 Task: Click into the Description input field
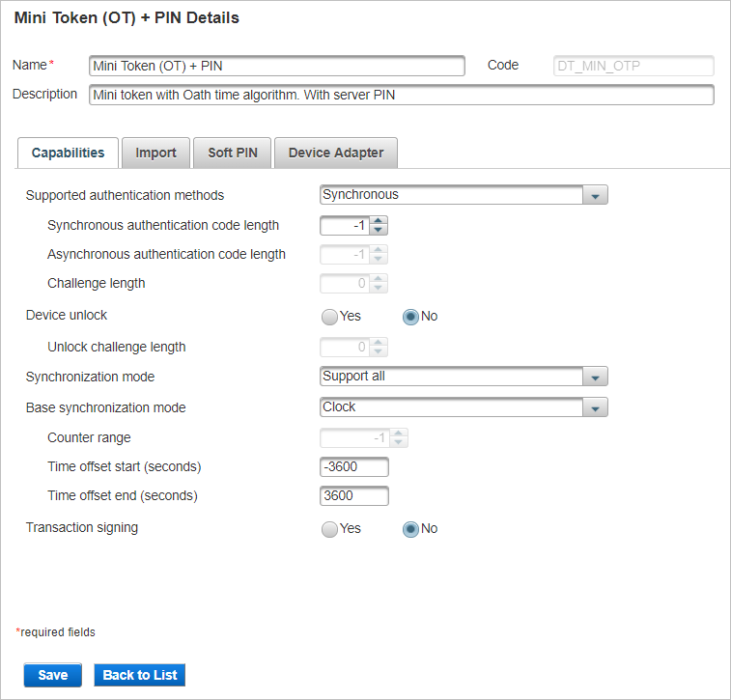pos(402,95)
